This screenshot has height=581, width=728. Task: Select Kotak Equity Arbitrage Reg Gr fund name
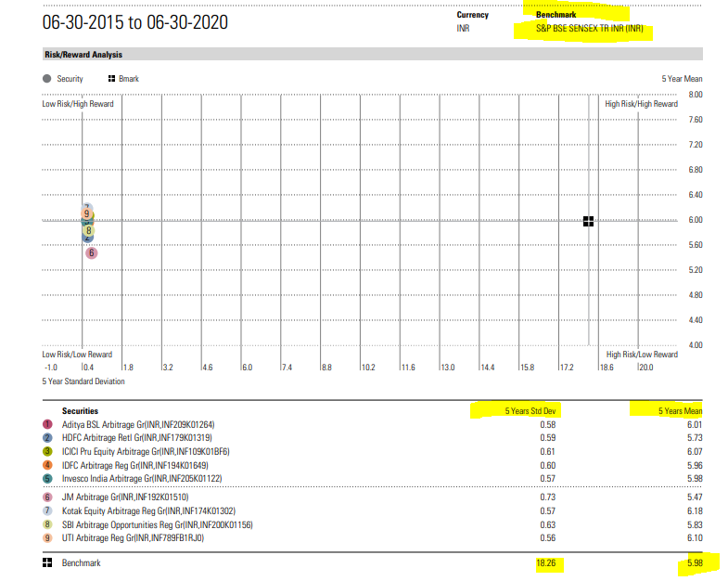[148, 510]
